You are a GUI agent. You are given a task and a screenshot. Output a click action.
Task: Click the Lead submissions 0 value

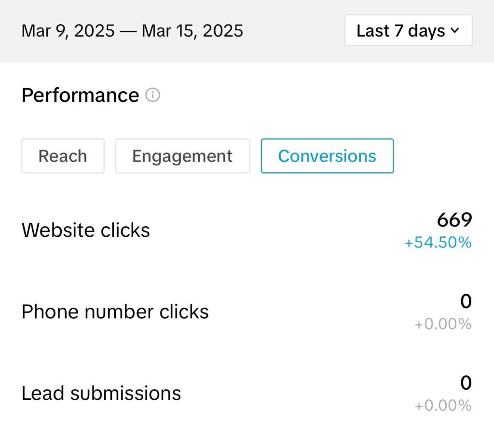(x=466, y=383)
